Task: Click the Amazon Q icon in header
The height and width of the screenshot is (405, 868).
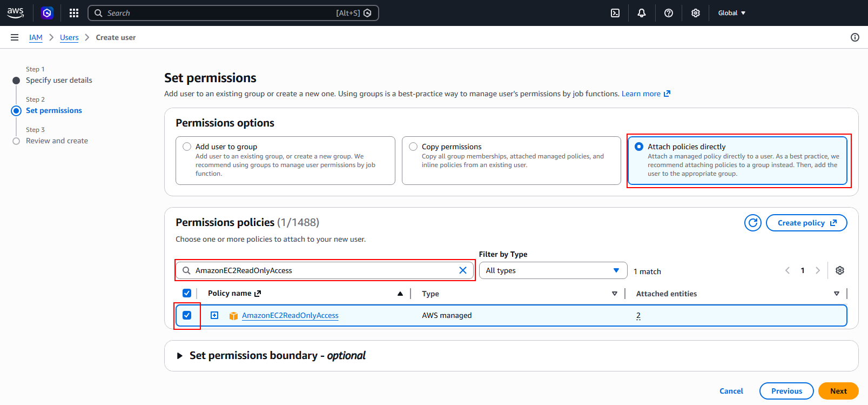Action: pos(47,13)
